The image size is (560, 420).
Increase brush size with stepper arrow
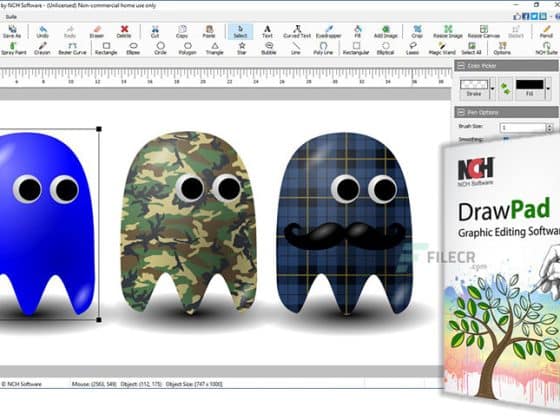(550, 125)
